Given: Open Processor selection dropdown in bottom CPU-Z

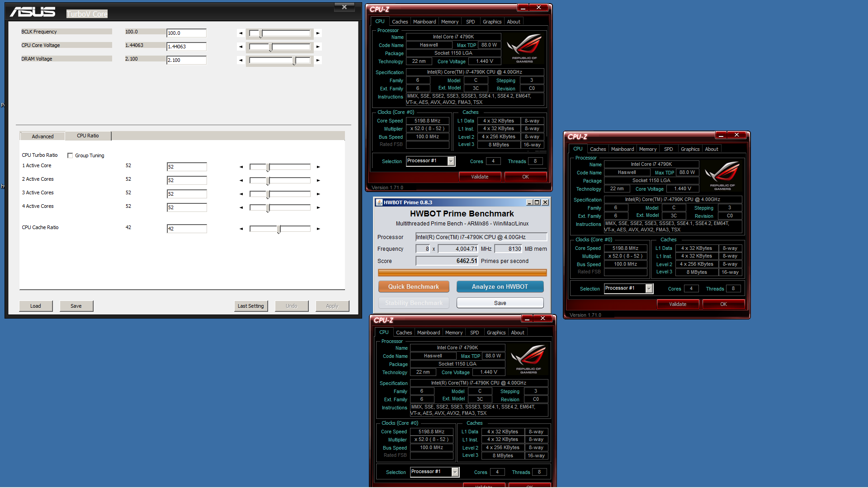Looking at the screenshot, I should point(455,472).
